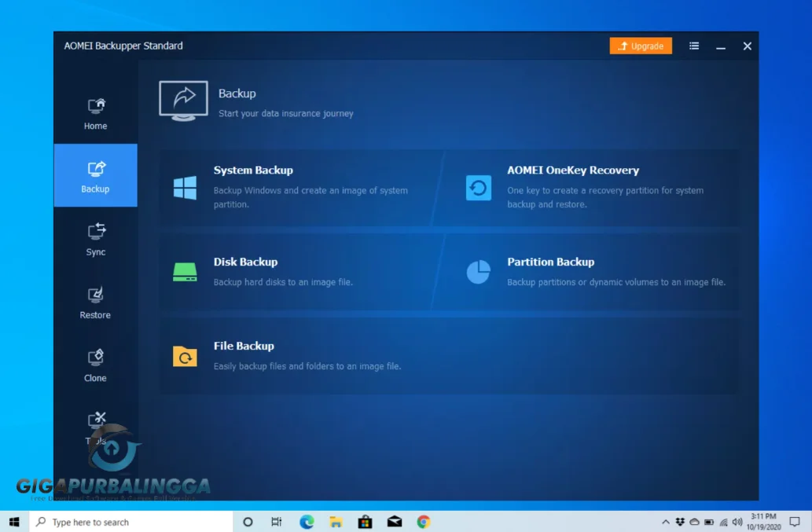This screenshot has width=812, height=532.
Task: Click the yellow File Backup folder icon
Action: pyautogui.click(x=185, y=356)
